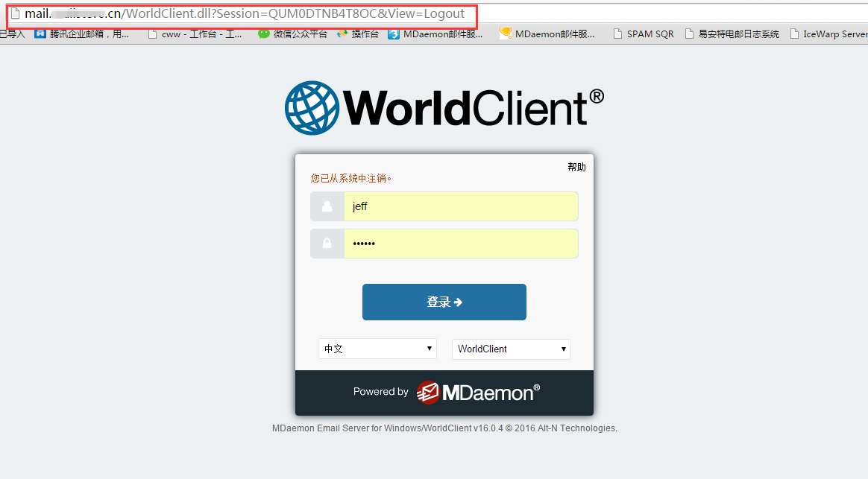
Task: Click the WorldClient globe logo
Action: point(312,108)
